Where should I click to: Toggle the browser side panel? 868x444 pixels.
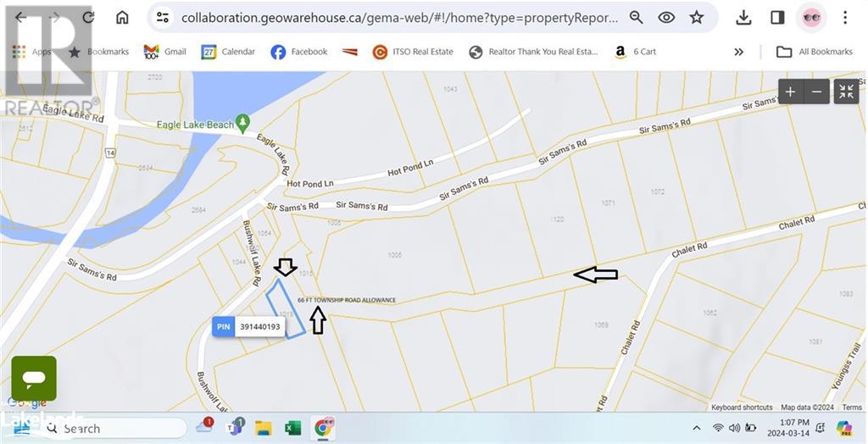[776, 18]
